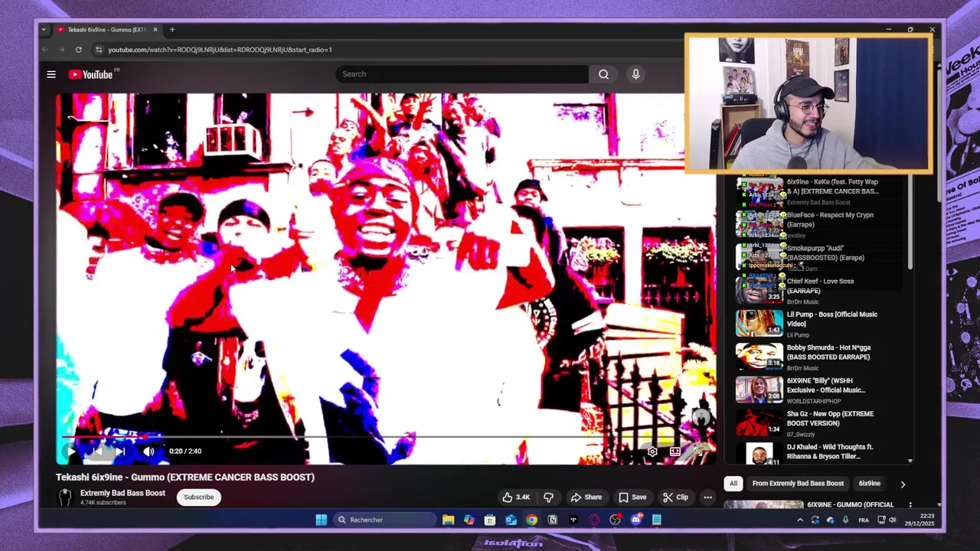This screenshot has width=980, height=551.
Task: Open options menu for 6IX9INE GUMMO OFFICIAL
Action: 910,505
